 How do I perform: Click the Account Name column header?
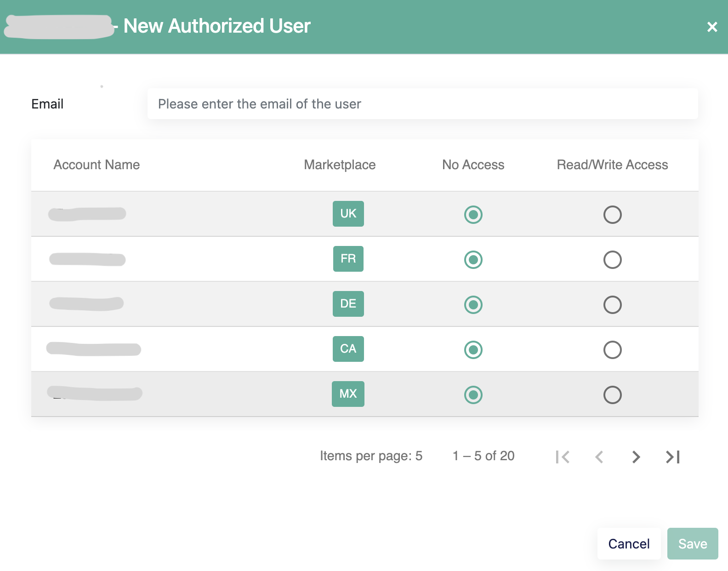click(x=97, y=165)
